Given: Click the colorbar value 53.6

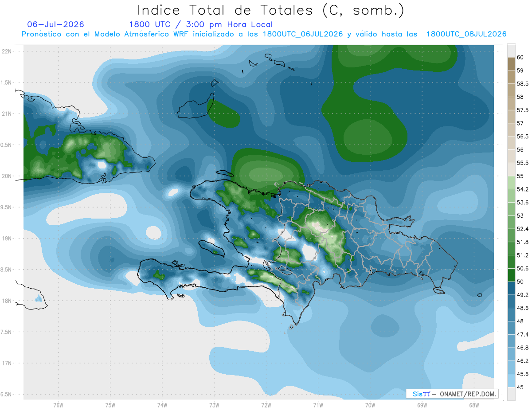Looking at the screenshot, I should pyautogui.click(x=523, y=202).
